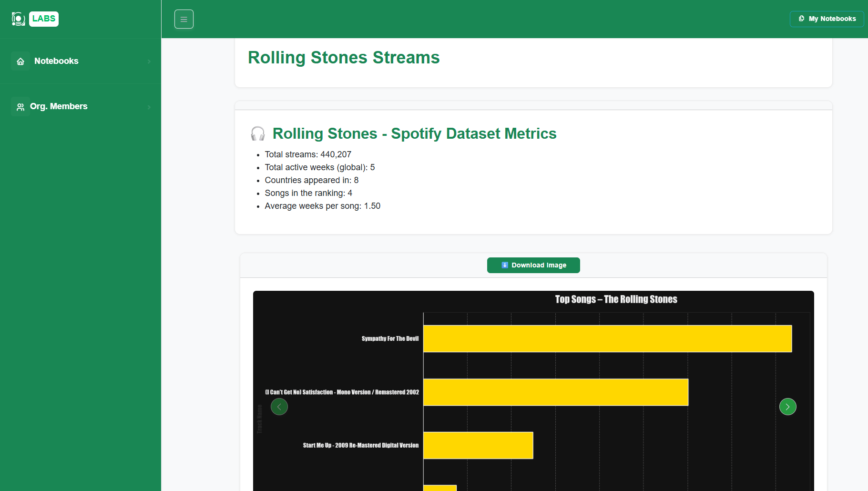Toggle the sidebar hamburger menu
868x491 pixels.
[x=184, y=19]
